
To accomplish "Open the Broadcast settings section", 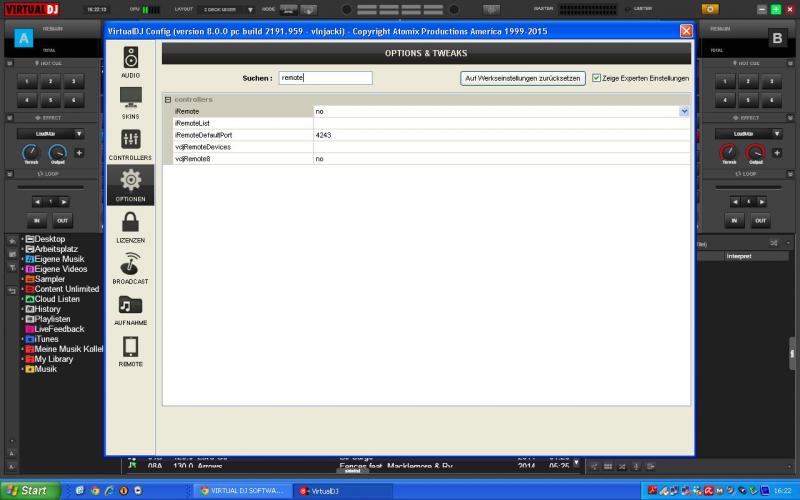I will click(x=131, y=268).
